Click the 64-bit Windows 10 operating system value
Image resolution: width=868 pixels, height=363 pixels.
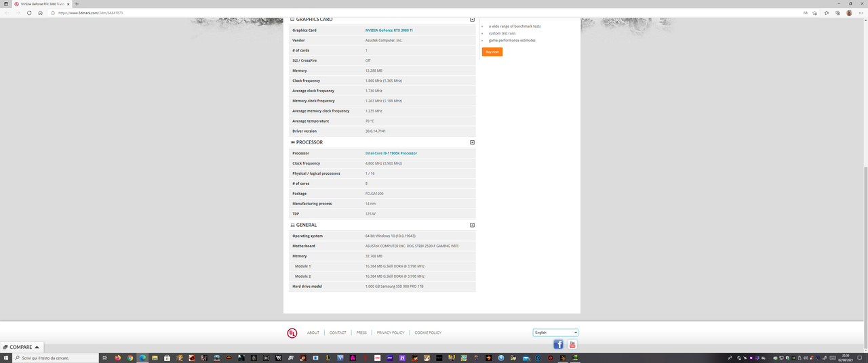coord(391,236)
